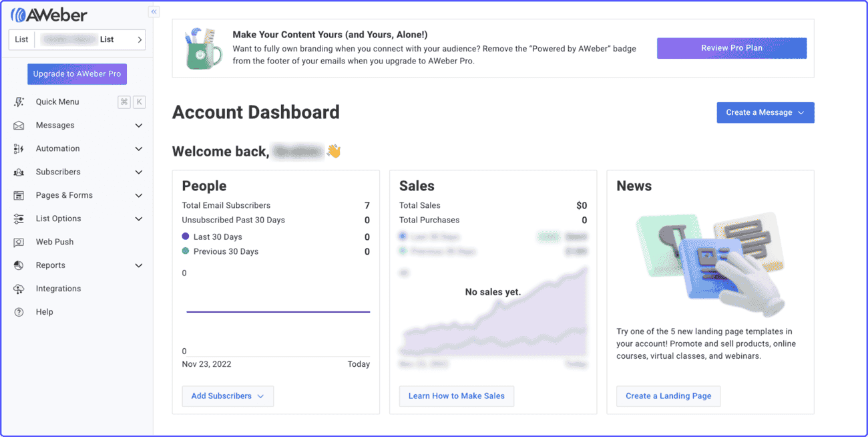Image resolution: width=868 pixels, height=437 pixels.
Task: Click the People card heading
Action: coord(204,186)
